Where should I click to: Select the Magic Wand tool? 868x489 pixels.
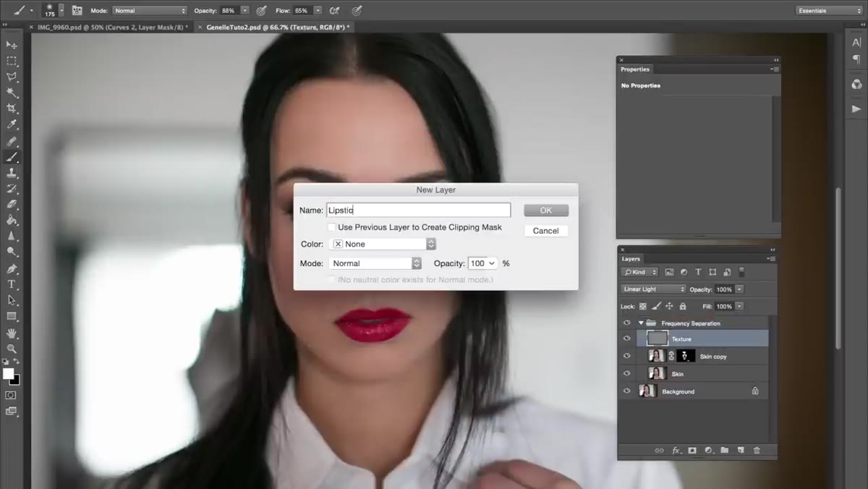click(12, 93)
